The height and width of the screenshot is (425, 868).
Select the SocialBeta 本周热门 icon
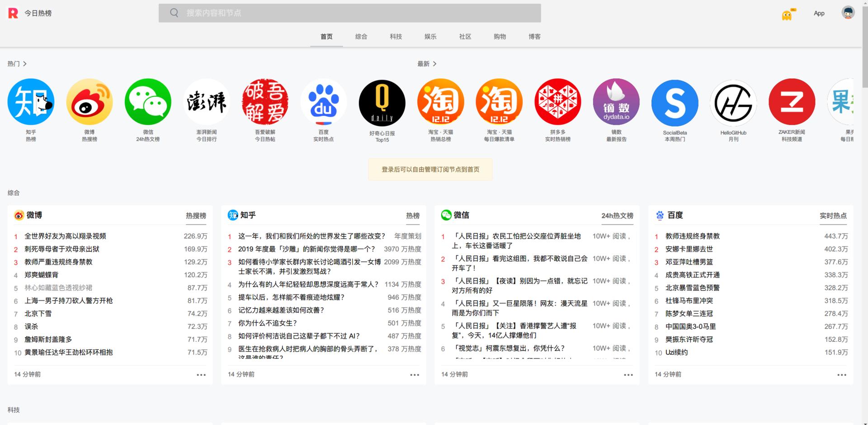[675, 101]
